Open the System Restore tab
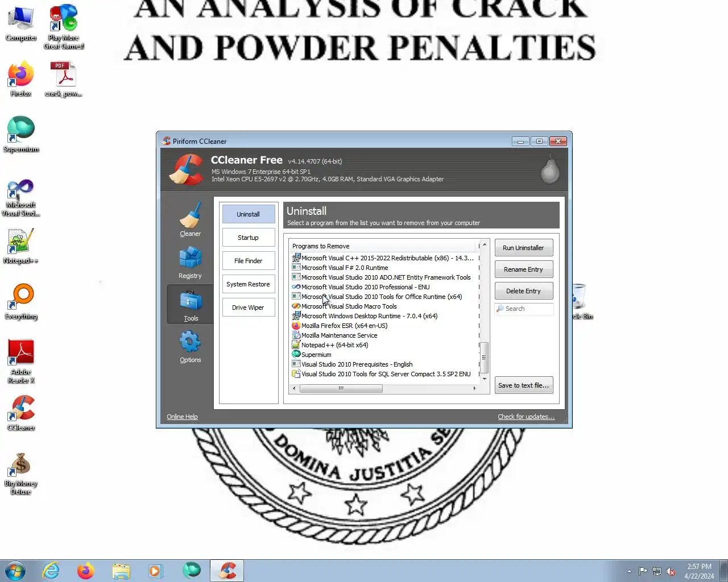728x582 pixels. (249, 284)
